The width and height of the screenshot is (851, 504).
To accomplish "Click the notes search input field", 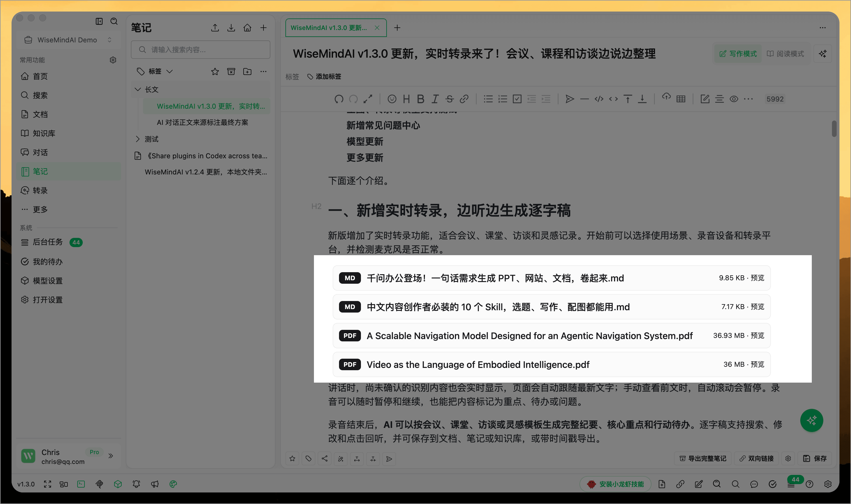I will [201, 50].
